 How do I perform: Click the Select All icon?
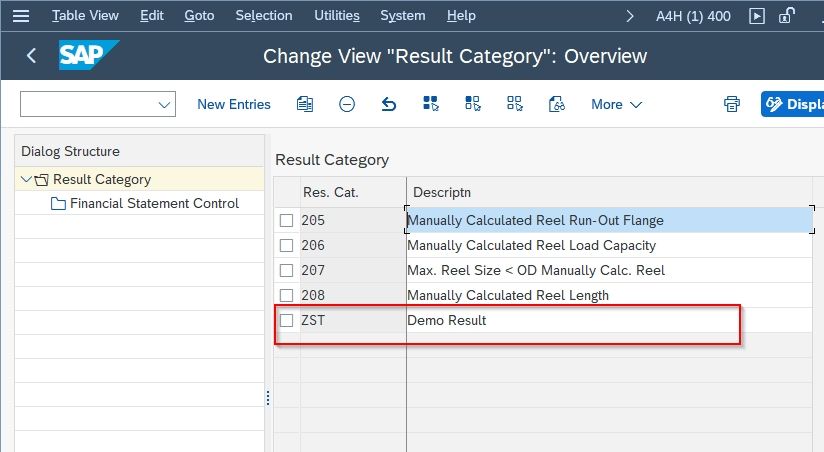(x=431, y=104)
